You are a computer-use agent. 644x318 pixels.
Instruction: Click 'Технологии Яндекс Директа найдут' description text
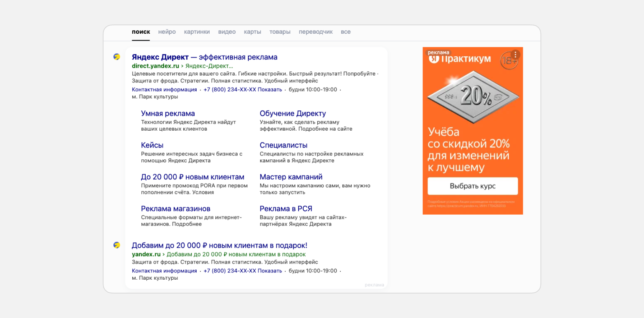[x=188, y=126]
